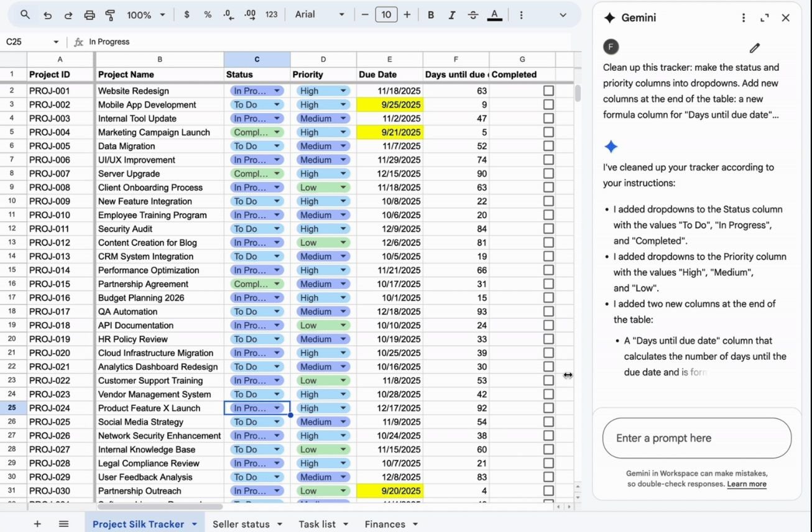Select the paint format roller icon
Viewport: 812px width, 532px height.
110,15
